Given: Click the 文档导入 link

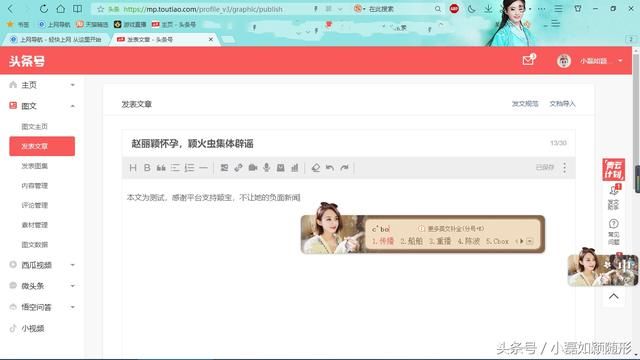Looking at the screenshot, I should coord(562,104).
